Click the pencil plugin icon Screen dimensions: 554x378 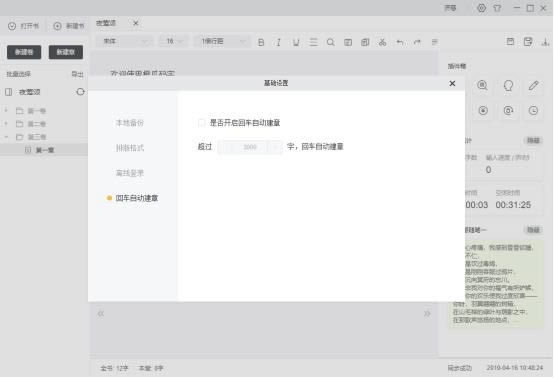[x=534, y=85]
